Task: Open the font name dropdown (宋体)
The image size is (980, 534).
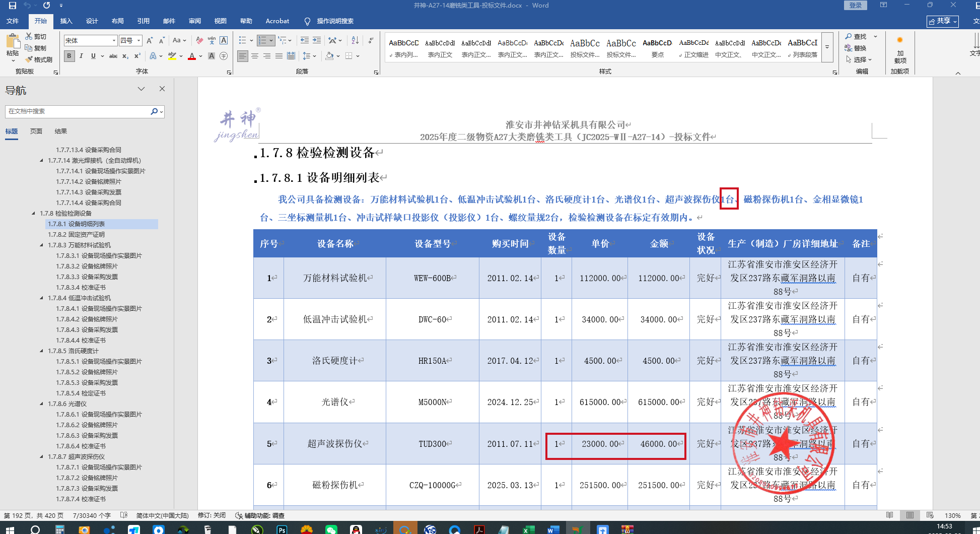Action: [x=114, y=40]
